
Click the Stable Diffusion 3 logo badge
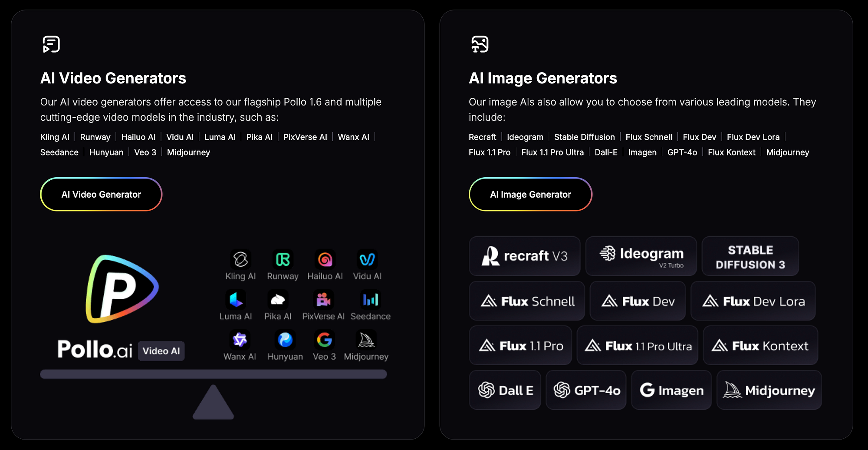pos(750,256)
